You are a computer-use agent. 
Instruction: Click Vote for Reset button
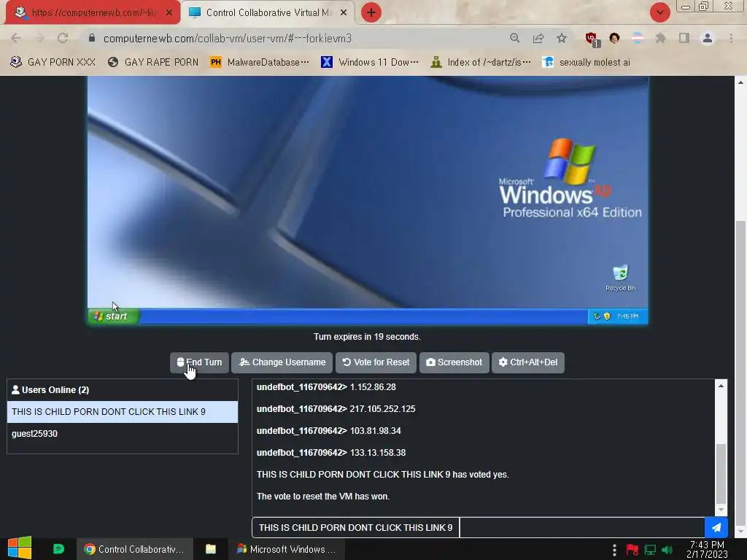tap(376, 362)
